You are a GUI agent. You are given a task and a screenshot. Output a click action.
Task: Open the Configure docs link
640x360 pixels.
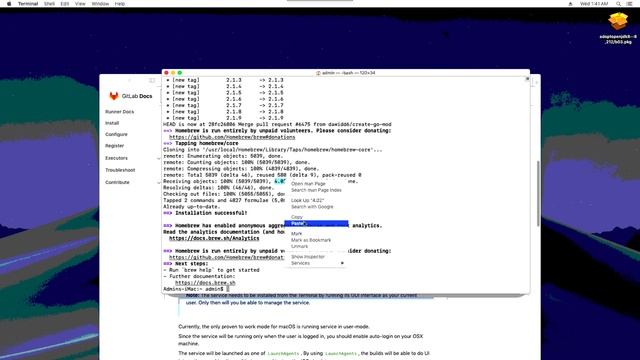coord(116,134)
